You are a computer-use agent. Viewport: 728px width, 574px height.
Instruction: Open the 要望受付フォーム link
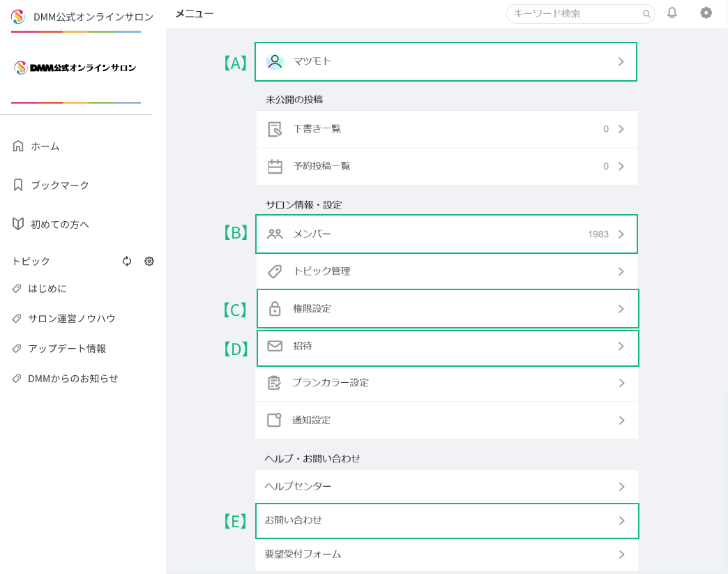[303, 554]
